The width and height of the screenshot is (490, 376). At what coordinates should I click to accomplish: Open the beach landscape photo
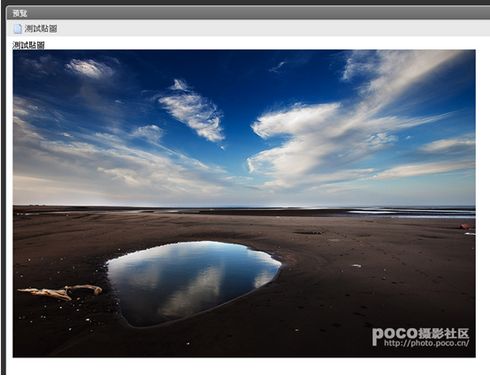tap(244, 203)
